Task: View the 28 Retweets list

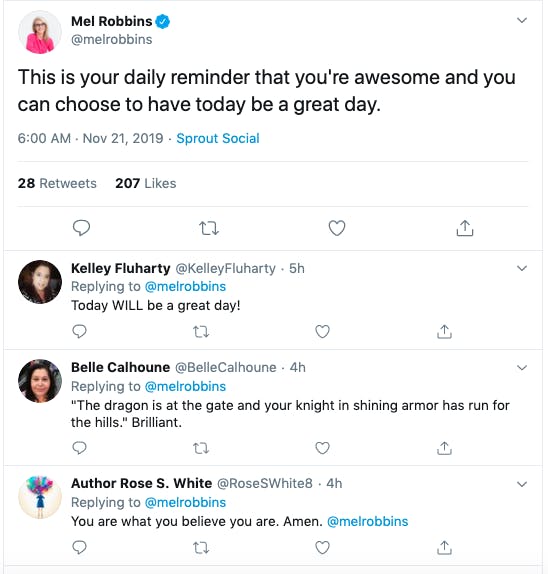Action: point(57,183)
